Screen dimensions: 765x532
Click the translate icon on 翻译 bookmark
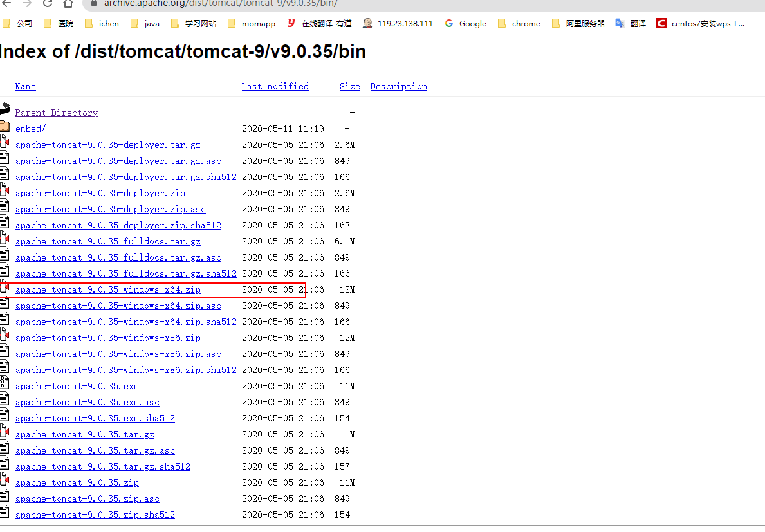[618, 23]
